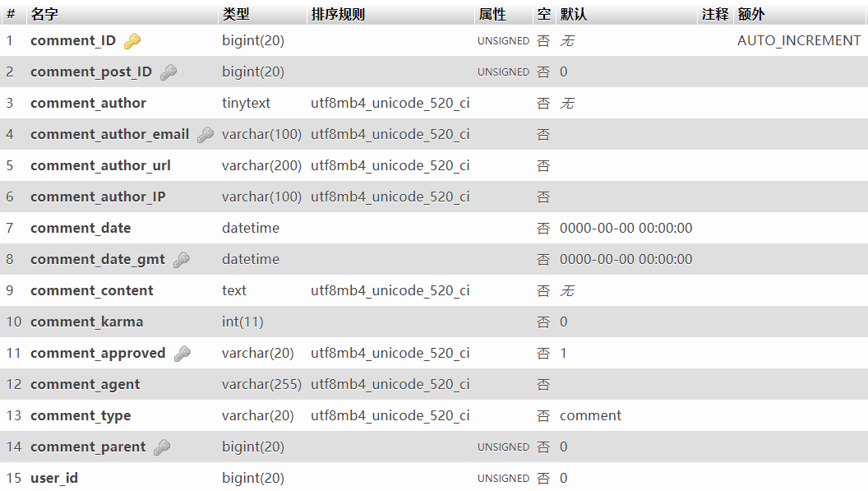Click the comment_type field name

tap(81, 415)
